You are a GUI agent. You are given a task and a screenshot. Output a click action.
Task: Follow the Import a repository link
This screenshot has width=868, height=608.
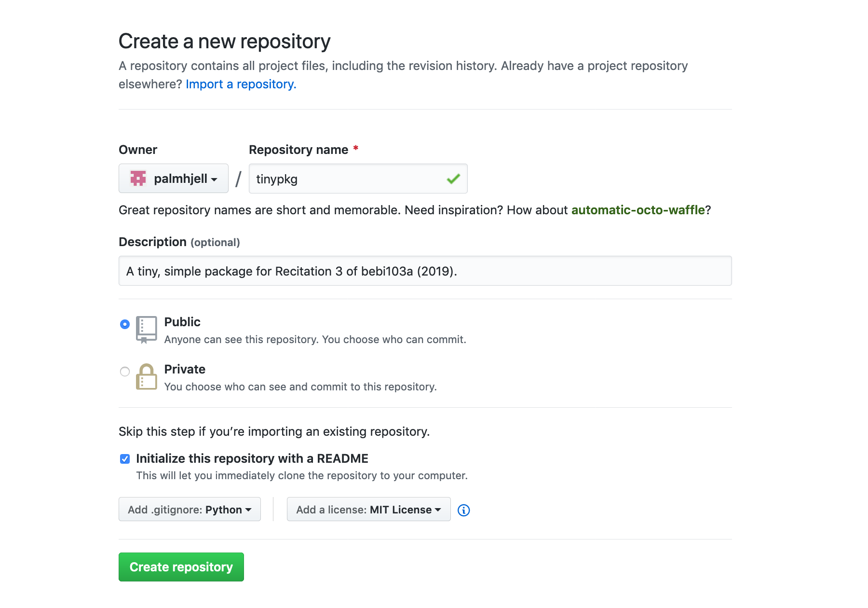241,84
